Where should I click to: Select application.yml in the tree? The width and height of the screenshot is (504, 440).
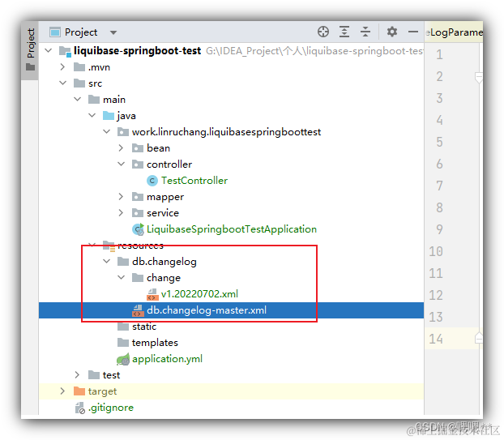(167, 359)
